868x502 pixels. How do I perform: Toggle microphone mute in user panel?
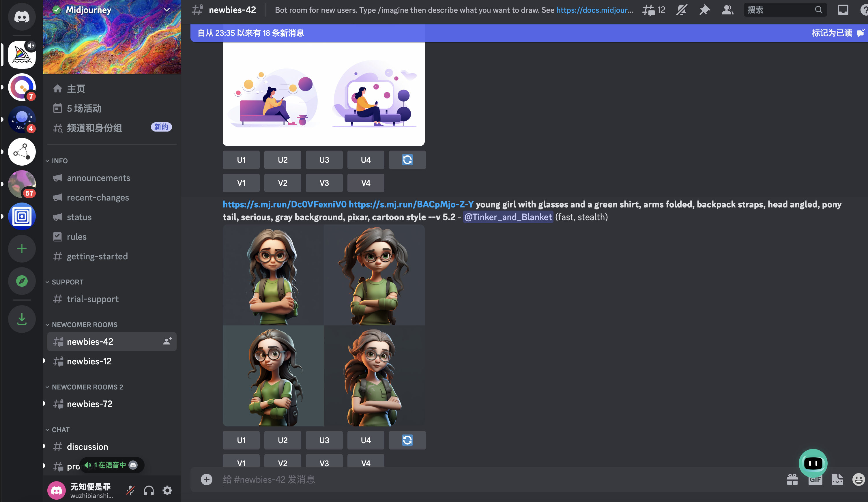point(130,491)
